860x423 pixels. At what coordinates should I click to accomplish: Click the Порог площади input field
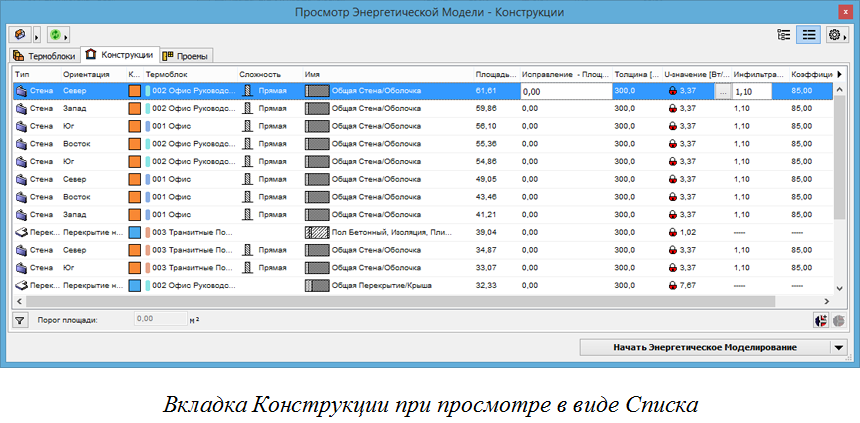160,319
